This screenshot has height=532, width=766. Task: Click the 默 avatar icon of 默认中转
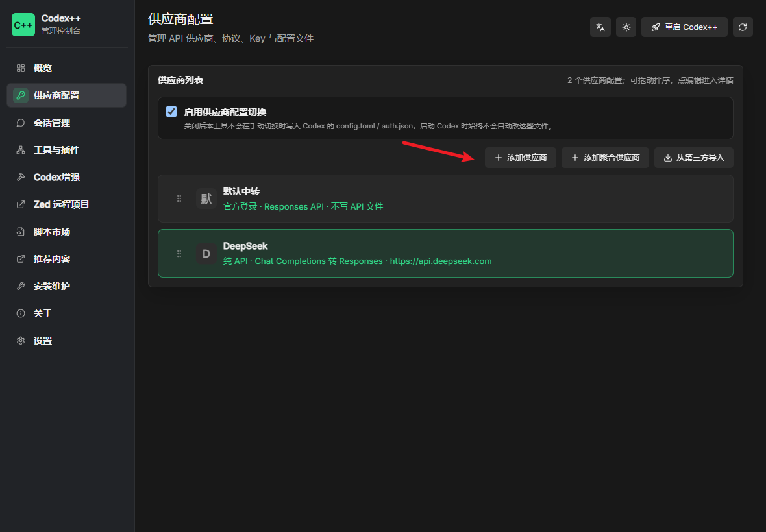coord(206,199)
